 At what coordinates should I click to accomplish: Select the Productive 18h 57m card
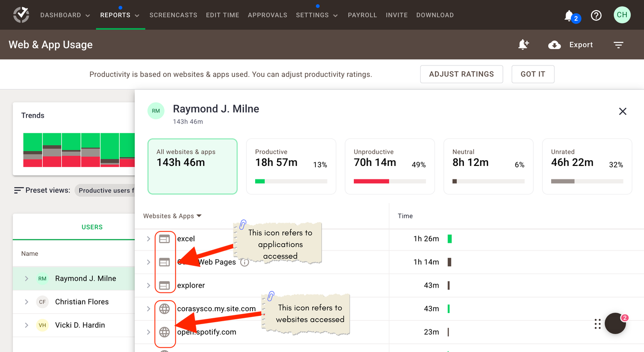tap(291, 166)
